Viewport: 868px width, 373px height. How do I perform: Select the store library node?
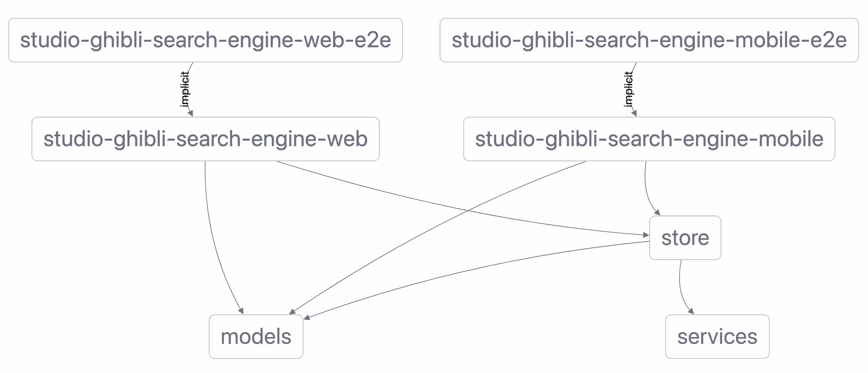(x=685, y=238)
